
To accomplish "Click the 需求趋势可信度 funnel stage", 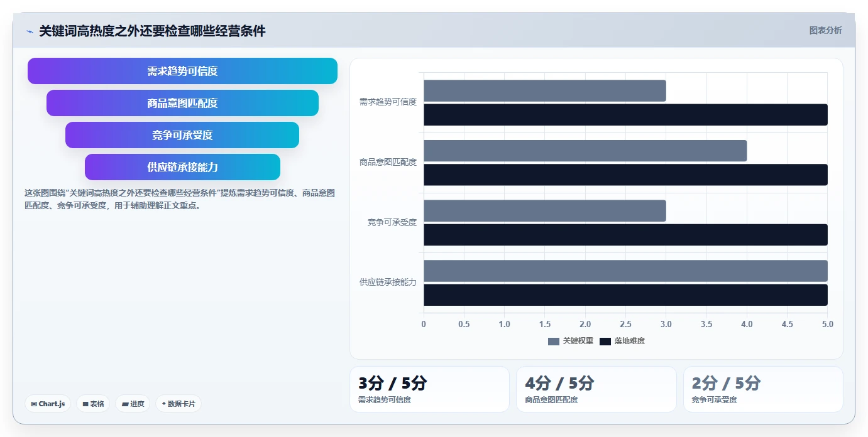I will coord(182,71).
